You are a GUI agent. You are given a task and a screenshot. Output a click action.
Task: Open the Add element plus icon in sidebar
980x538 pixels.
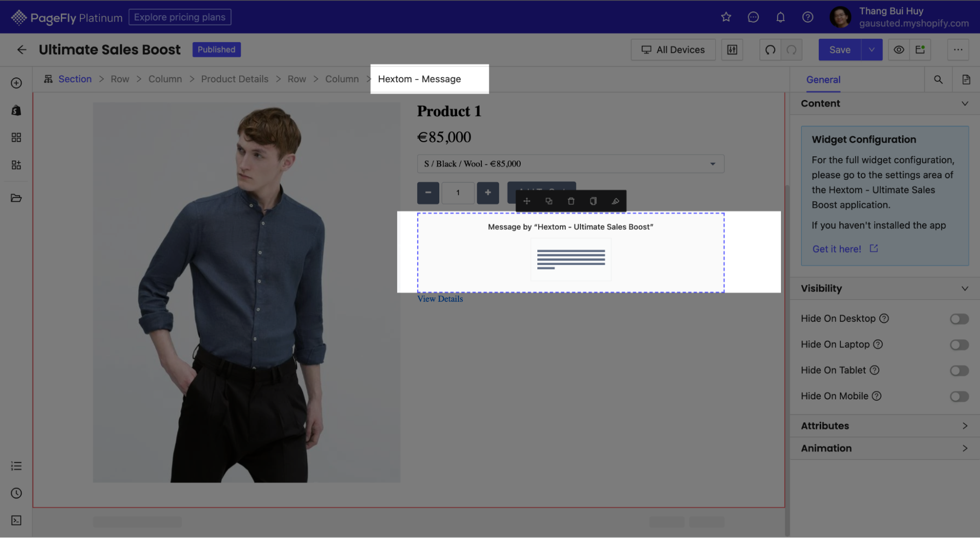pos(16,83)
